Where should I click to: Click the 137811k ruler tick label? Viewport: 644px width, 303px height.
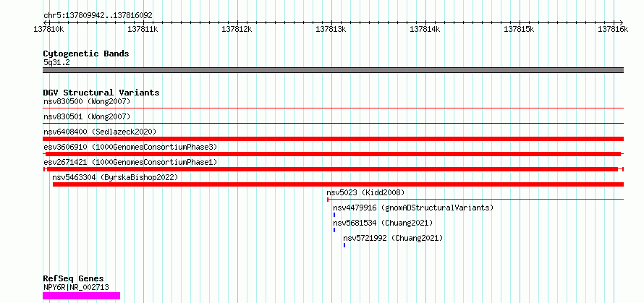tap(143, 29)
